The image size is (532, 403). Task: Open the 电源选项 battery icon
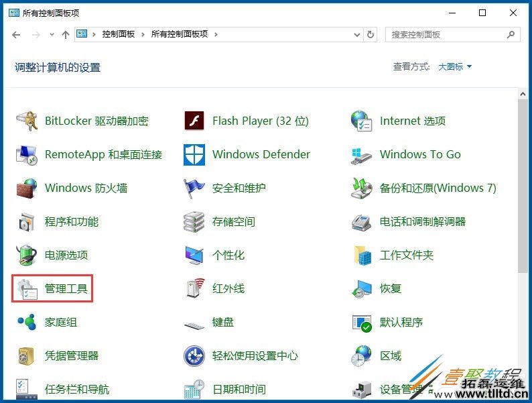[26, 255]
